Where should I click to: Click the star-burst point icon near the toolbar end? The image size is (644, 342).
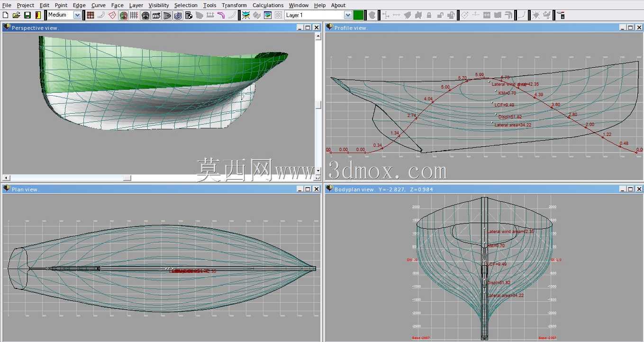tap(536, 15)
